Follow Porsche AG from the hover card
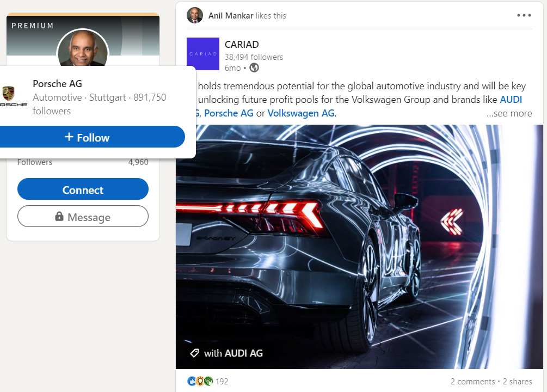 (x=87, y=137)
